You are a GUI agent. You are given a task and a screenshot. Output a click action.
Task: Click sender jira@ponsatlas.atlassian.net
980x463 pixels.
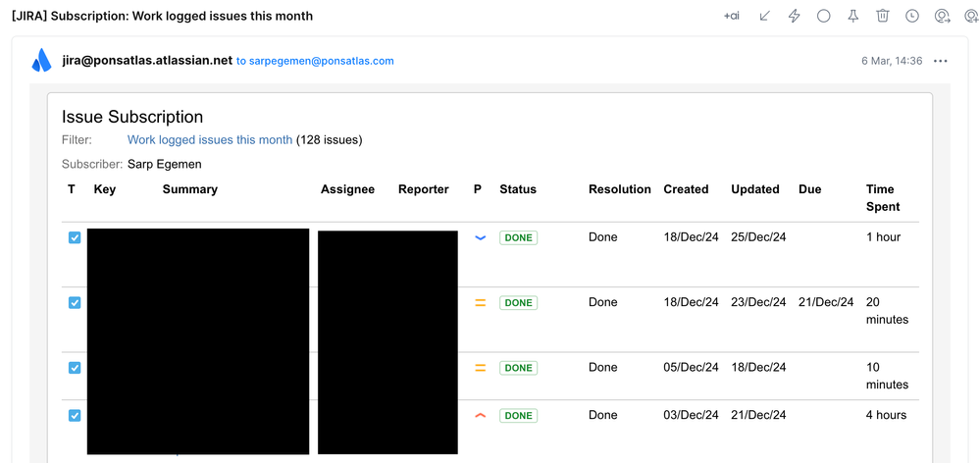pyautogui.click(x=147, y=61)
